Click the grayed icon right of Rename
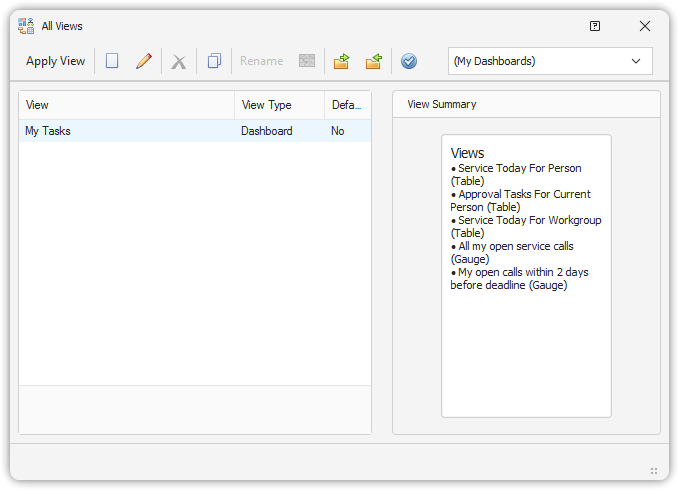 tap(307, 61)
